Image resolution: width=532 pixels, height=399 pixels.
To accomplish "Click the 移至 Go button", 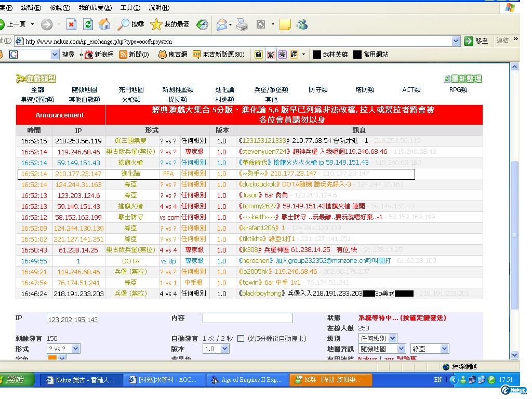I will point(476,41).
